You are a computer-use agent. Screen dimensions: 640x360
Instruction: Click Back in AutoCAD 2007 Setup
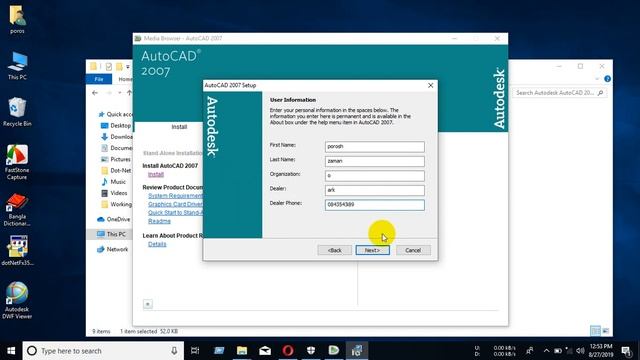coord(335,250)
